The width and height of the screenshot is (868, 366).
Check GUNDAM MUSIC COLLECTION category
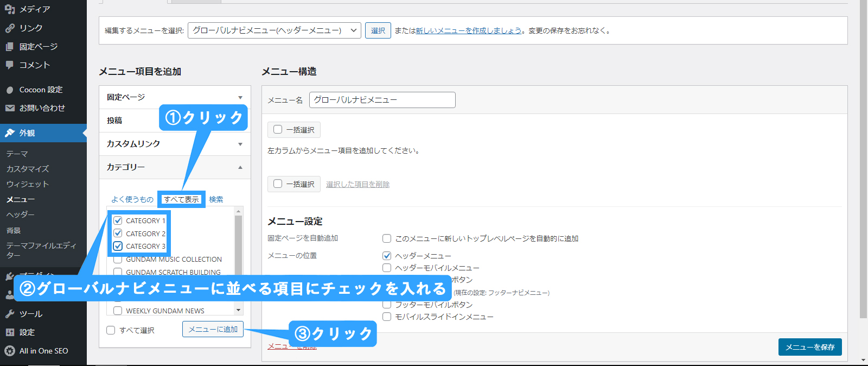click(118, 260)
